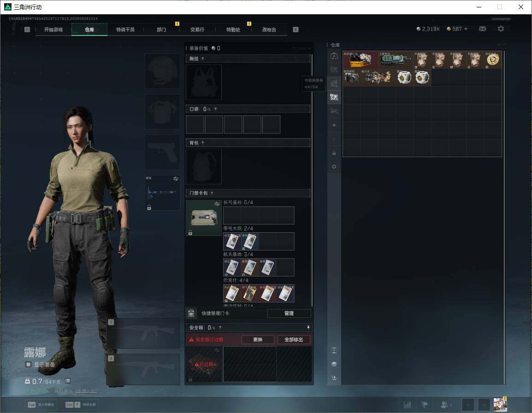Select the third 航天基地 keycard
532x413 pixels.
pyautogui.click(x=267, y=267)
